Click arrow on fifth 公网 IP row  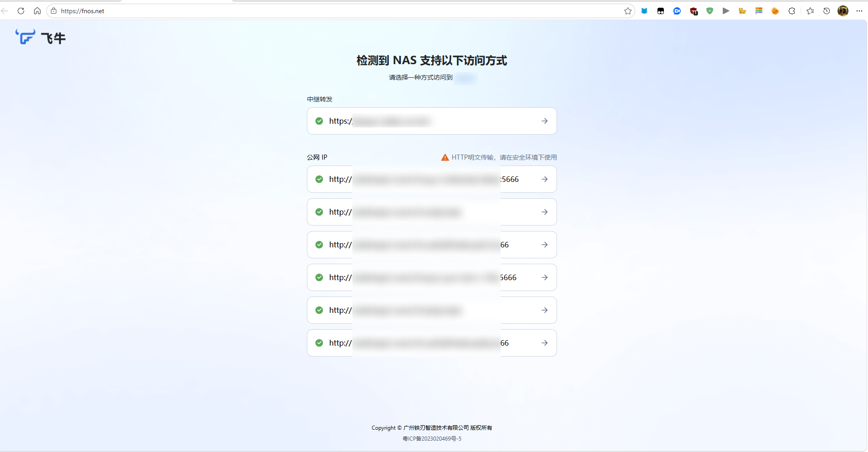click(544, 310)
